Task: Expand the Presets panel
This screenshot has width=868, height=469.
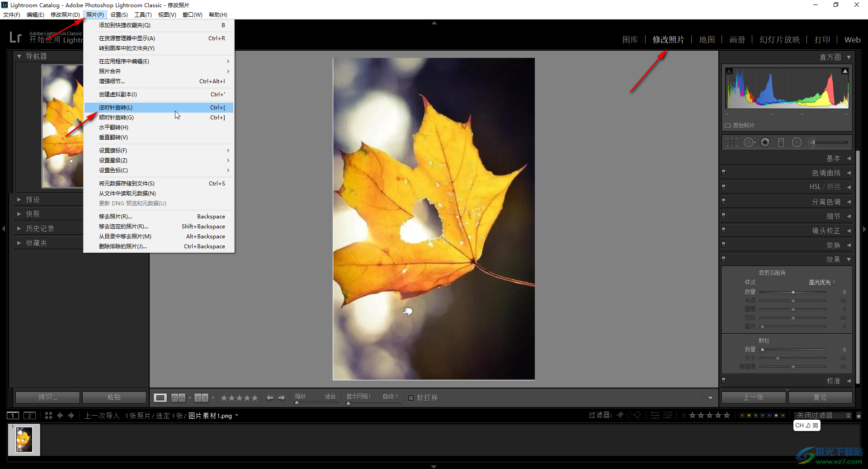Action: tap(19, 199)
